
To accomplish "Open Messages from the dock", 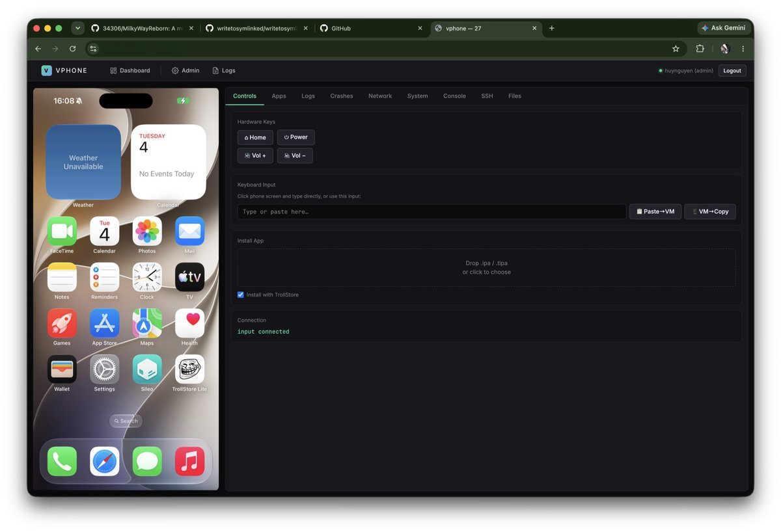I will click(x=147, y=461).
